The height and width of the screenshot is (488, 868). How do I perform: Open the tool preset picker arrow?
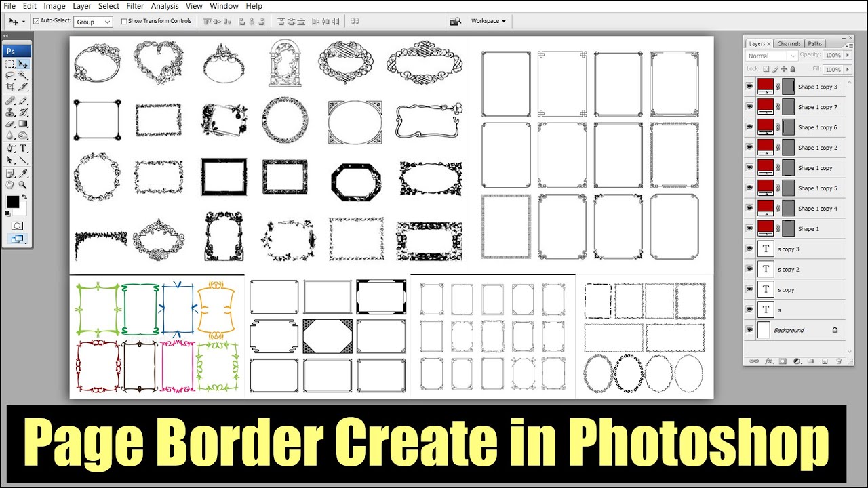point(24,21)
